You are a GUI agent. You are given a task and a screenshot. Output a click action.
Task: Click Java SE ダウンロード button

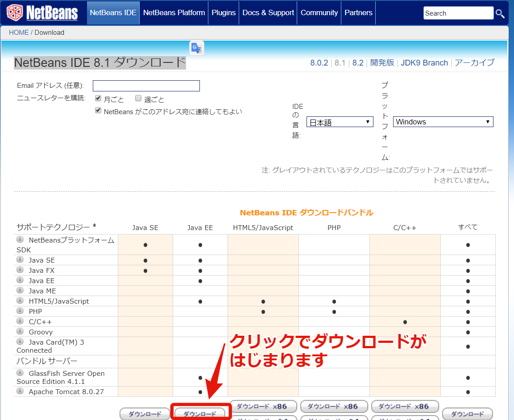tap(145, 414)
